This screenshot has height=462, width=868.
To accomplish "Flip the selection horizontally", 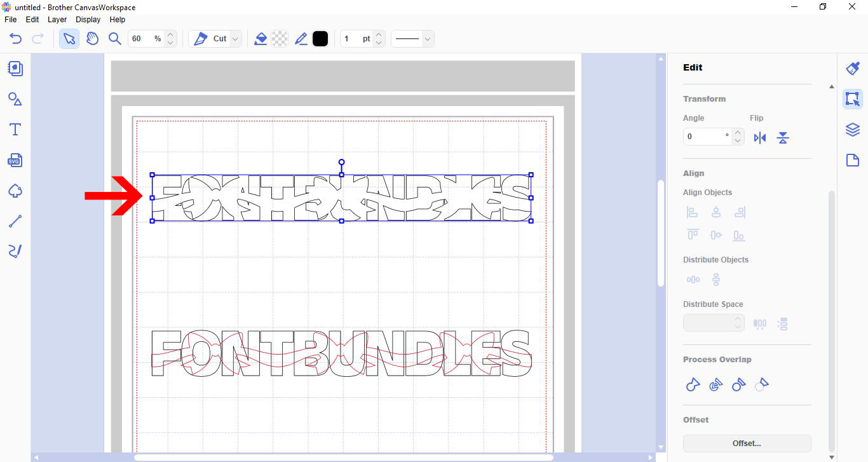I will 760,138.
